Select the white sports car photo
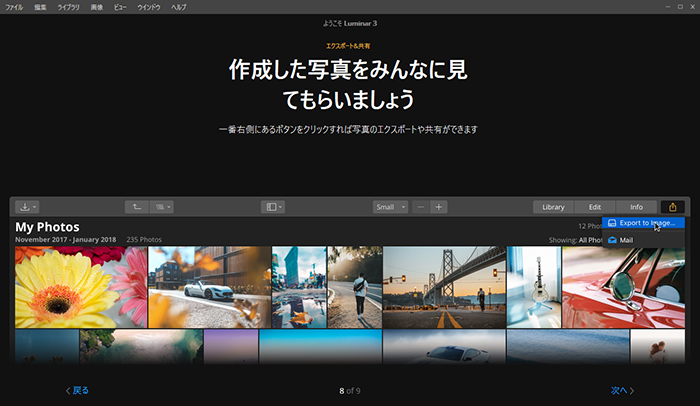Screen dimensions: 700x406 click(x=209, y=287)
